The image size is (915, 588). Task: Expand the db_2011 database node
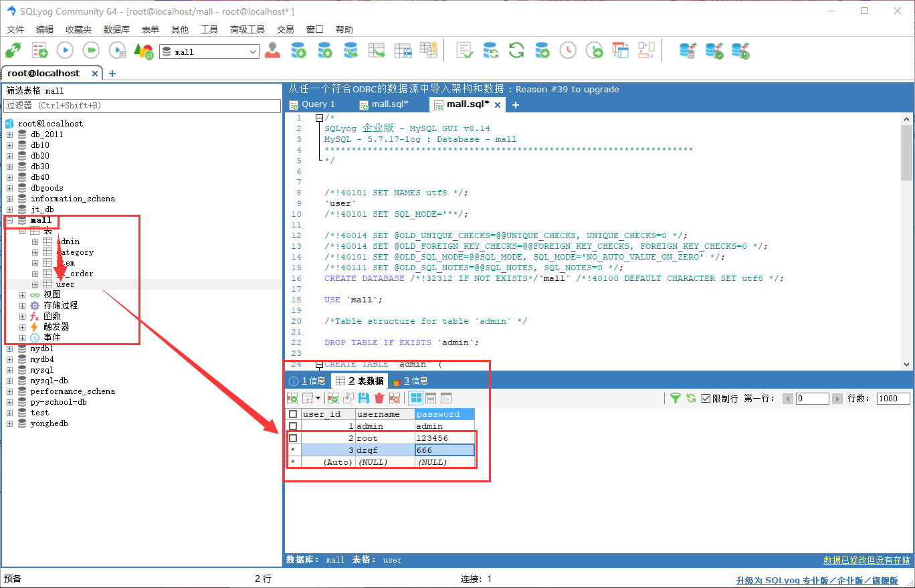point(9,134)
